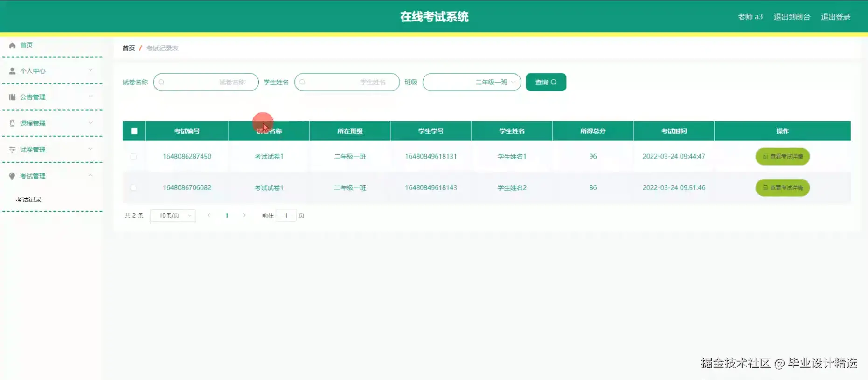
Task: Click the icon beside 考试管理
Action: coord(12,176)
